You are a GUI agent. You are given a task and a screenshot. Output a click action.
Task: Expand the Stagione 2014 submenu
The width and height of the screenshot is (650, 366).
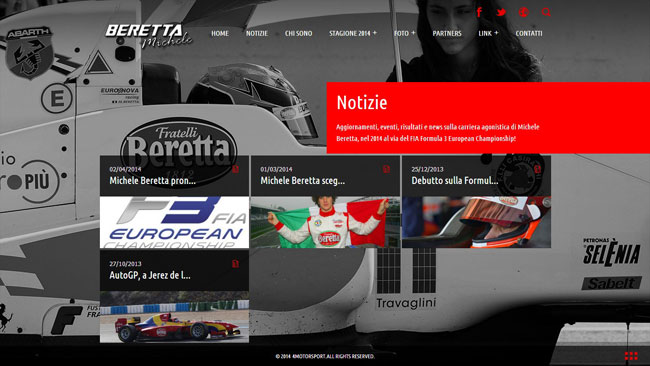point(353,33)
